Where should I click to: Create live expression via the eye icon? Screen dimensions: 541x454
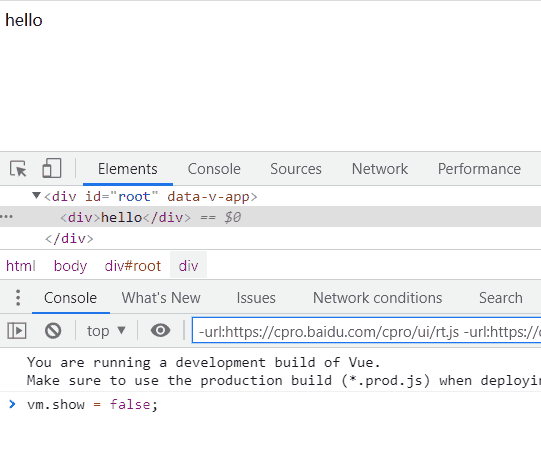click(160, 330)
